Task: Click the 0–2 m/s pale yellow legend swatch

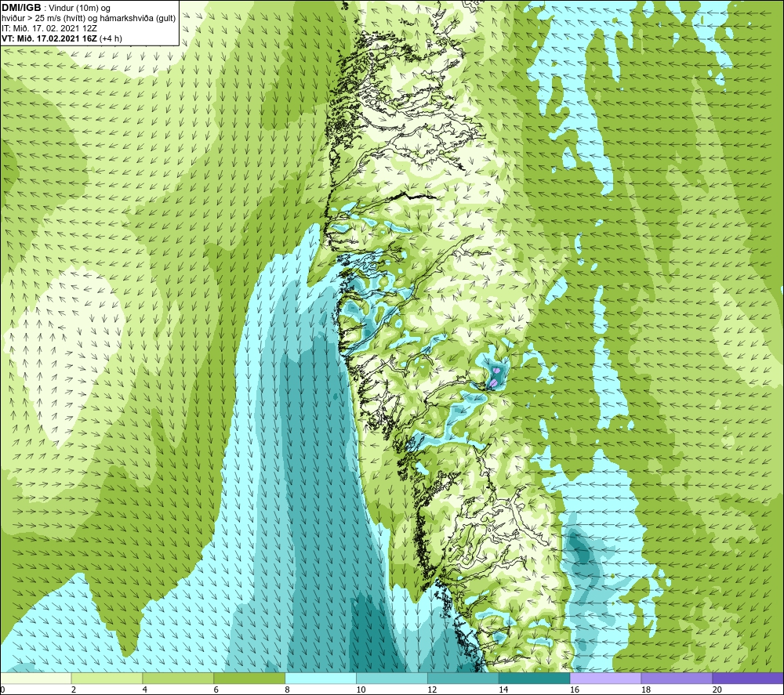Action: pyautogui.click(x=36, y=678)
